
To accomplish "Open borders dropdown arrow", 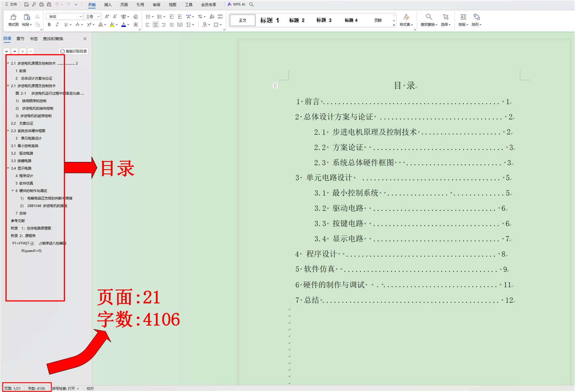I will pos(221,25).
